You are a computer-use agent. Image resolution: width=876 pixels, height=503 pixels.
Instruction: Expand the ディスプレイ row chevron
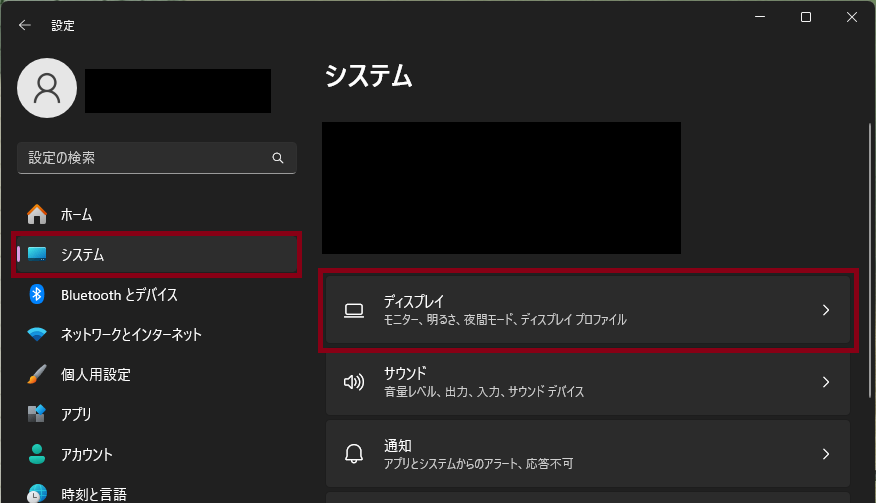826,310
